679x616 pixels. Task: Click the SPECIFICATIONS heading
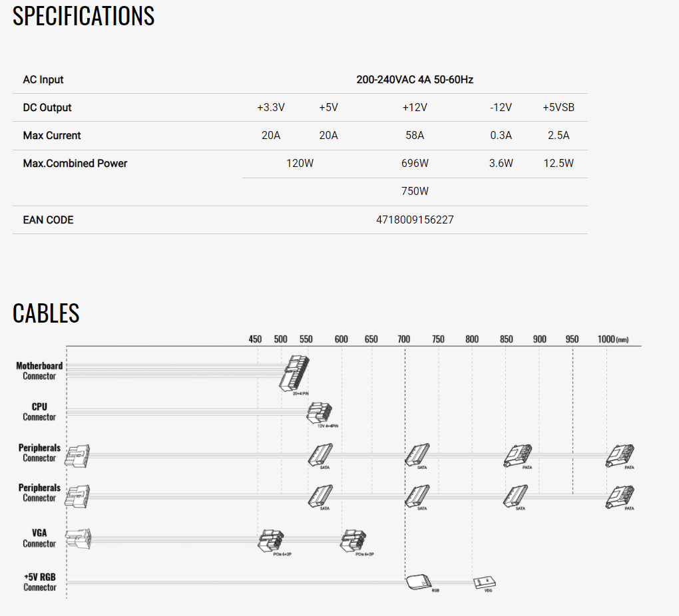[x=84, y=16]
